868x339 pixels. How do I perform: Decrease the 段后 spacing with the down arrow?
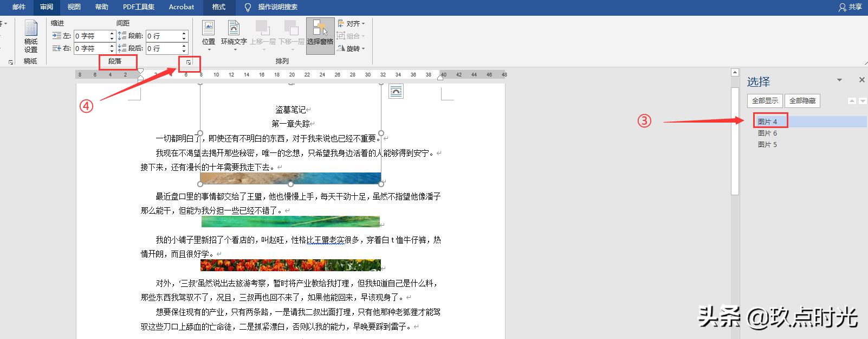tap(184, 51)
